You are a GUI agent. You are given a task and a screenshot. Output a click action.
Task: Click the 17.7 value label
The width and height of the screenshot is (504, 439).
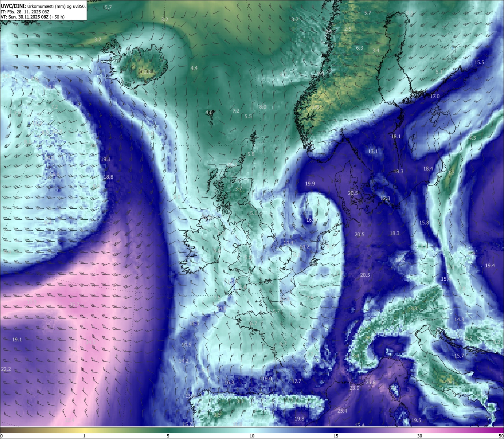(x=296, y=382)
